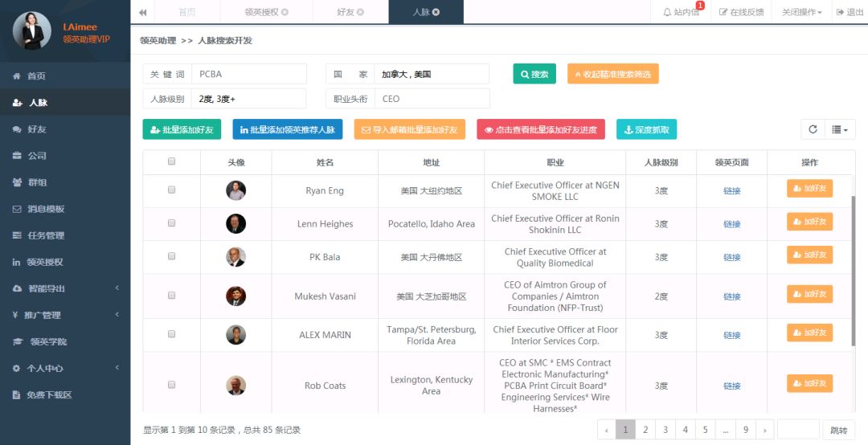
Task: Switch to the 首页 tab
Action: (187, 12)
